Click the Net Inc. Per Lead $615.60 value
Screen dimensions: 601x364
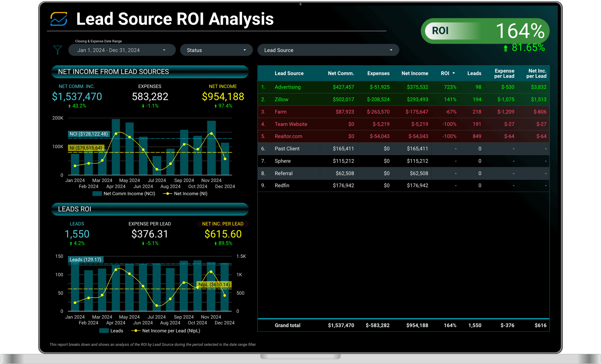click(x=223, y=234)
